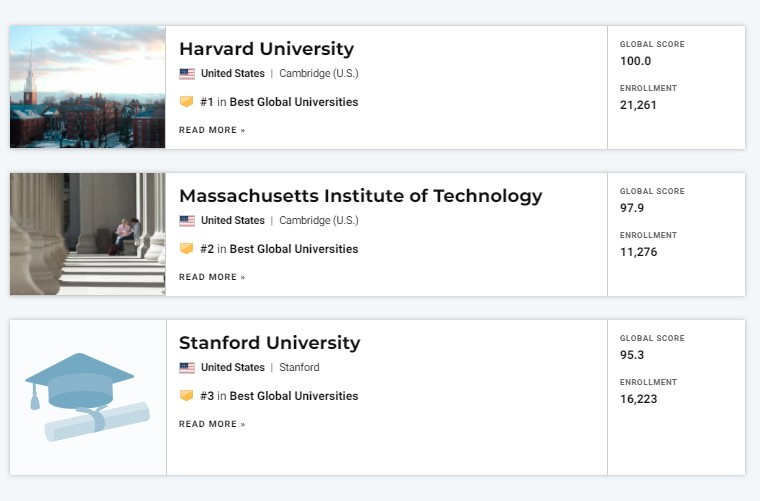Image resolution: width=760 pixels, height=501 pixels.
Task: Open the Harvard campus photo thumbnail
Action: 87,87
